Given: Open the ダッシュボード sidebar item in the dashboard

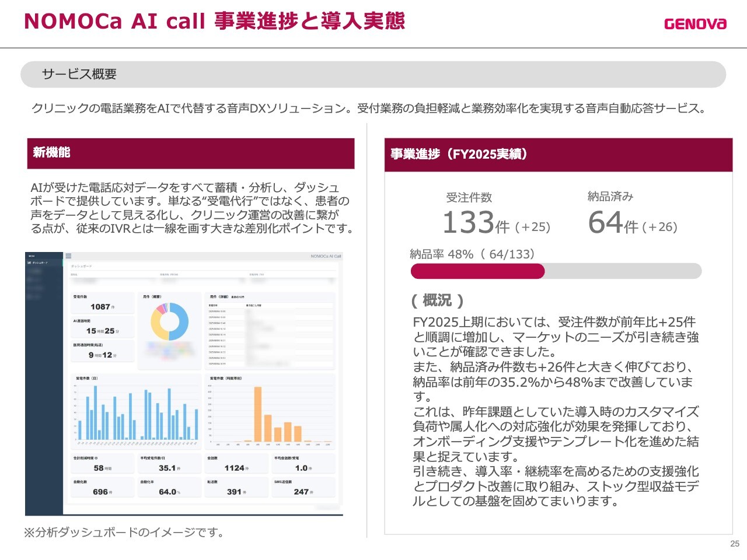Looking at the screenshot, I should tap(44, 262).
